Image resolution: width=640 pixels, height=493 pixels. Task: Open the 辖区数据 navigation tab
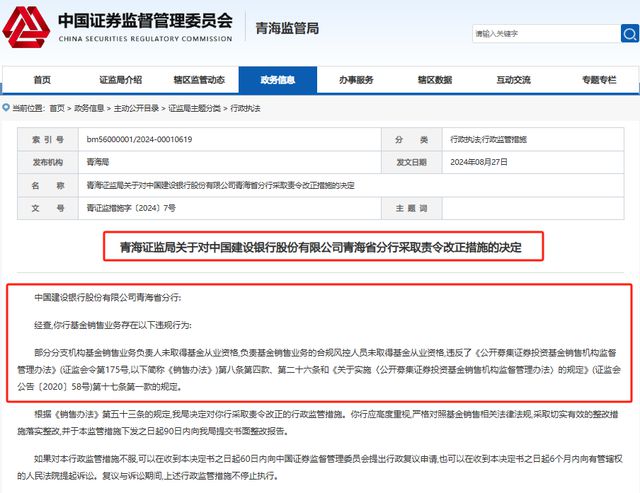[435, 80]
